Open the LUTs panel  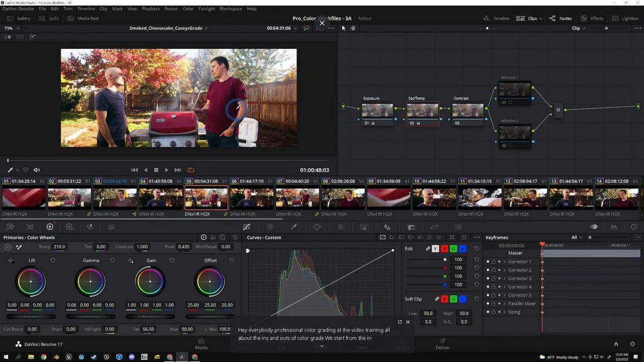49,18
